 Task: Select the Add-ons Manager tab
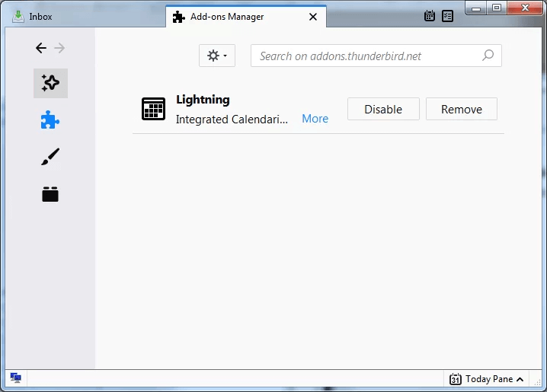[246, 17]
